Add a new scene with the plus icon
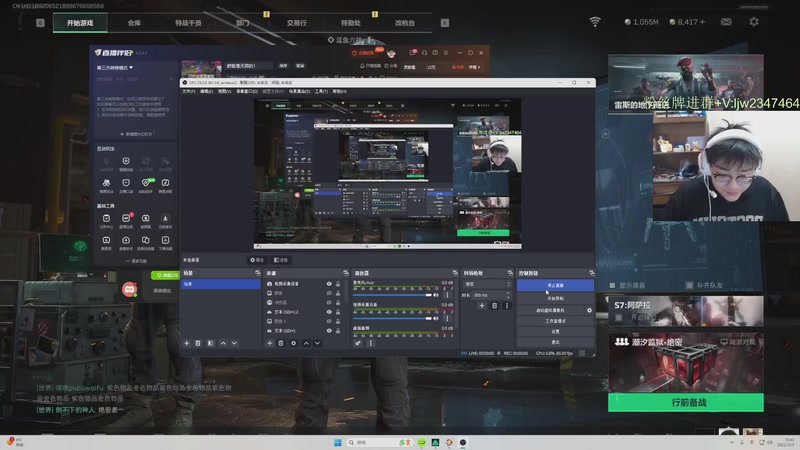 187,343
